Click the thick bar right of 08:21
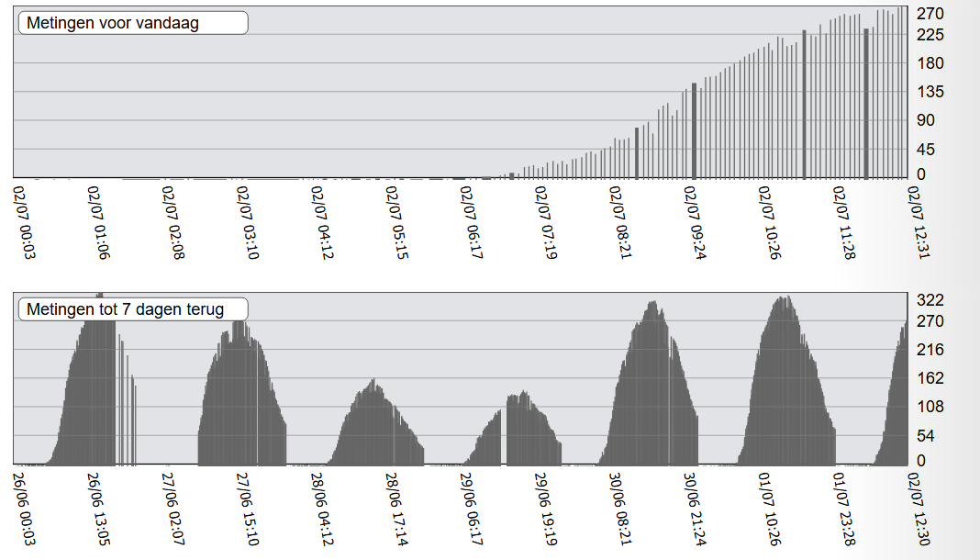Image resolution: width=980 pixels, height=560 pixels. (x=637, y=153)
